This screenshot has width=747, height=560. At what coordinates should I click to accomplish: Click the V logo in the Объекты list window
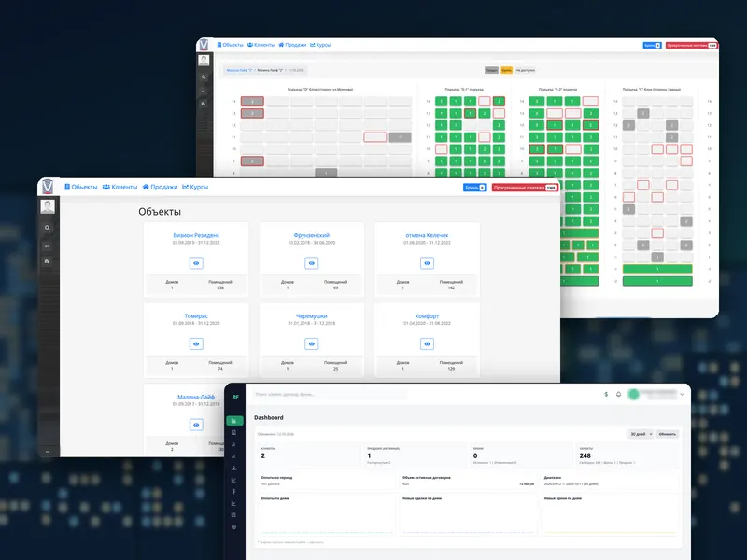[x=48, y=187]
